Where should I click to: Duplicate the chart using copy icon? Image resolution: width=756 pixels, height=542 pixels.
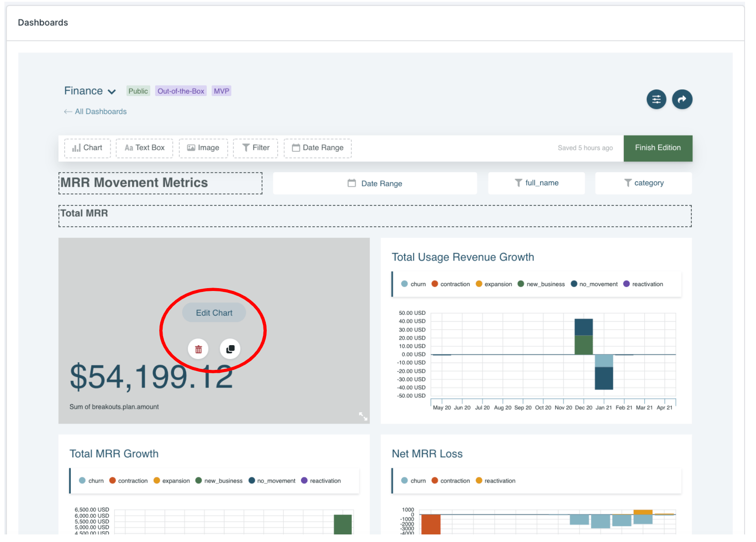pyautogui.click(x=230, y=349)
